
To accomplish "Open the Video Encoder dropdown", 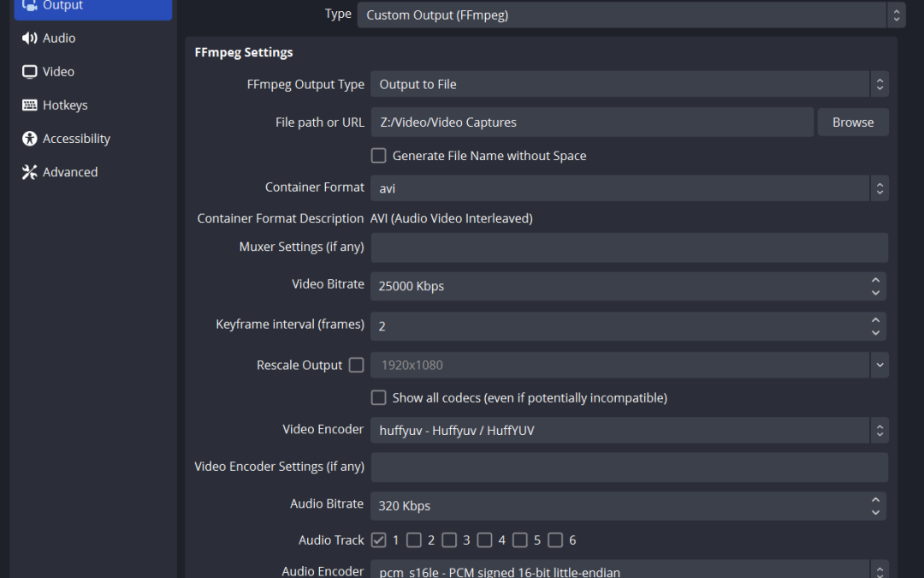I will tap(629, 431).
